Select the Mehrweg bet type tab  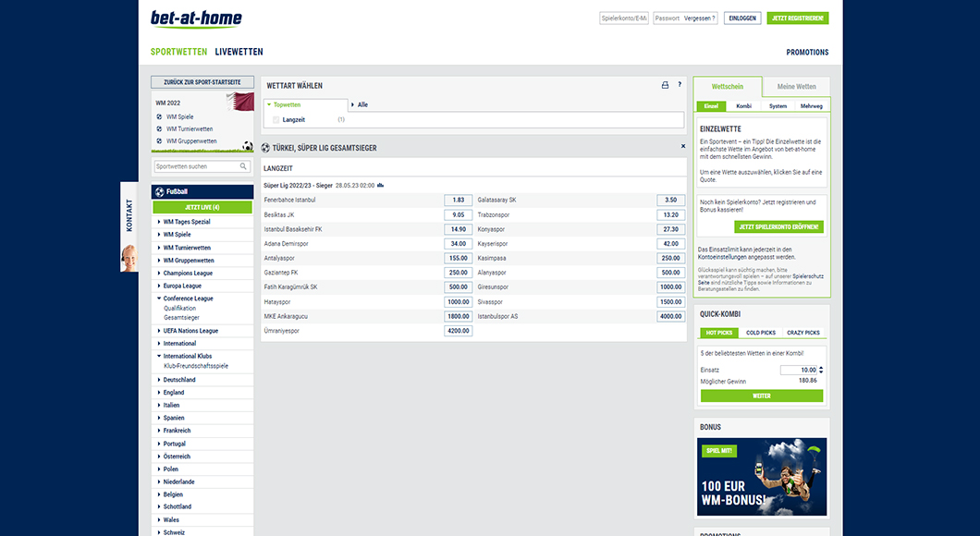(x=811, y=106)
